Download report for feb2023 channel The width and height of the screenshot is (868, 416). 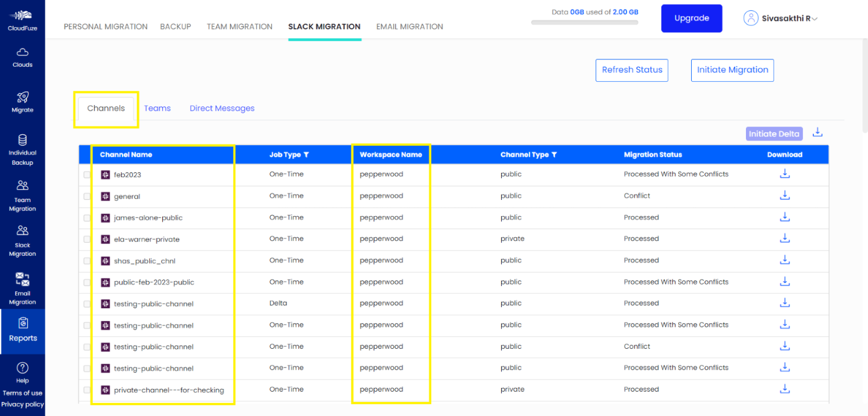(784, 174)
